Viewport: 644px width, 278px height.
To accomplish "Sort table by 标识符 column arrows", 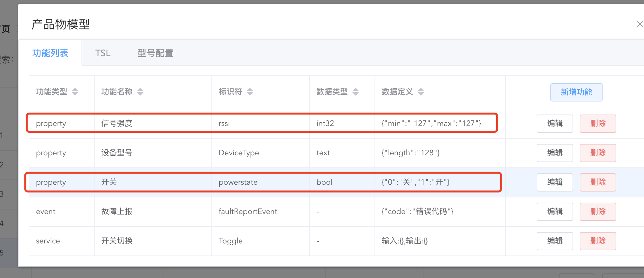I will click(250, 92).
